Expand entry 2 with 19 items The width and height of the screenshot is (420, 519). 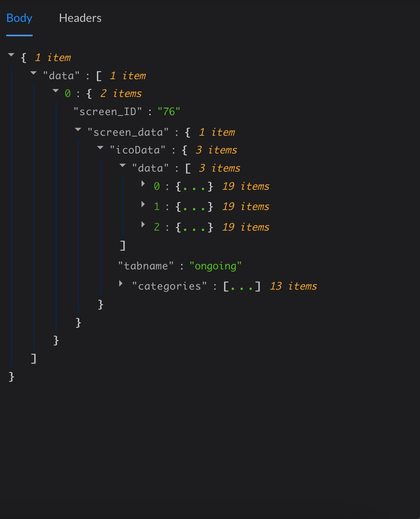(x=143, y=224)
